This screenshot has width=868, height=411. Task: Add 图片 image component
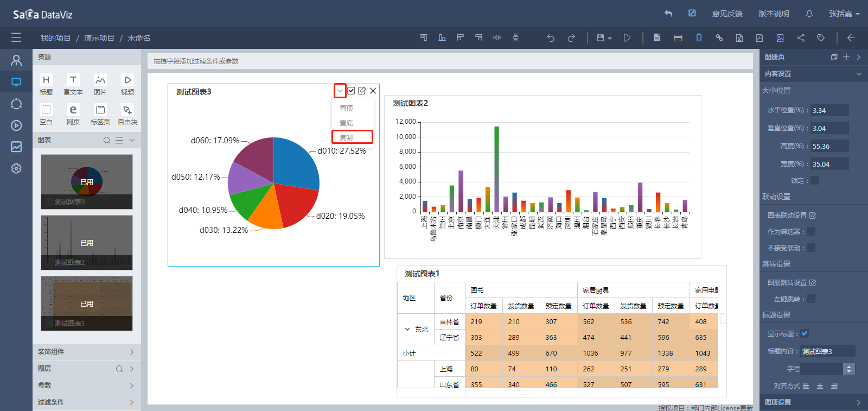point(100,85)
